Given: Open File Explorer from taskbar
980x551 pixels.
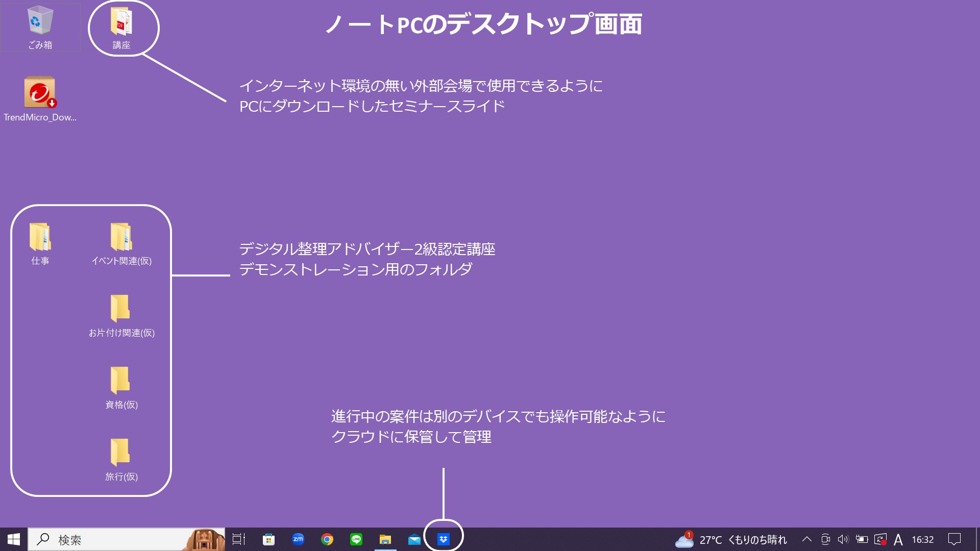Looking at the screenshot, I should click(385, 539).
